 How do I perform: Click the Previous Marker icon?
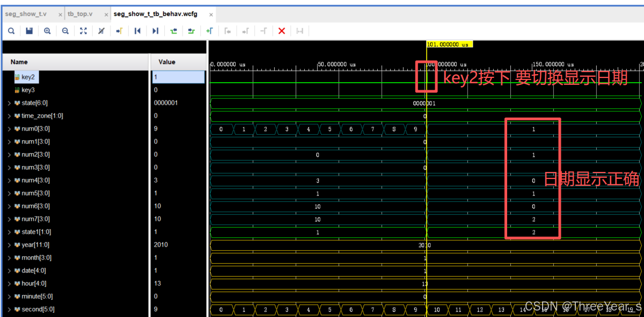(x=228, y=31)
